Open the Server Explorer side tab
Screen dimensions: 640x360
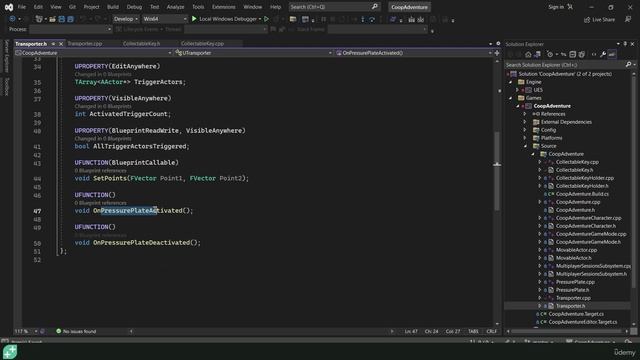click(x=6, y=56)
